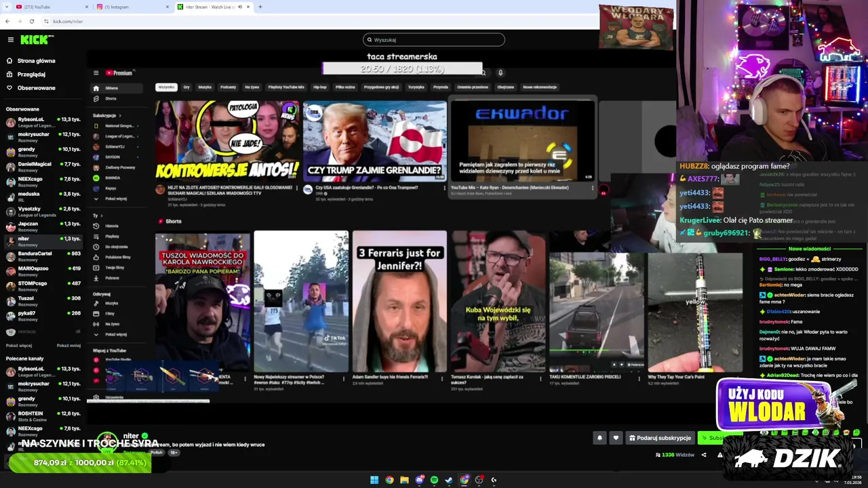Click the Podaruj subskrypcje button
Image resolution: width=868 pixels, height=488 pixels.
[660, 438]
